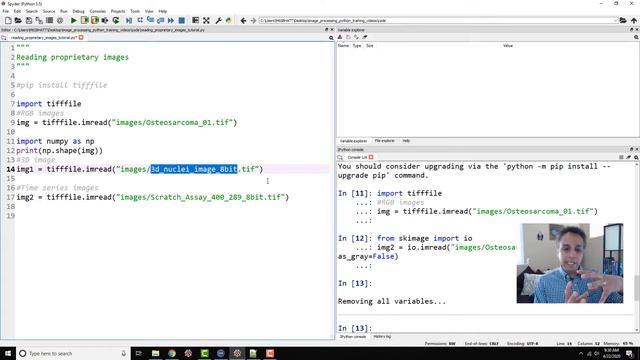Toggle fullscreen mode icon

coord(207,20)
